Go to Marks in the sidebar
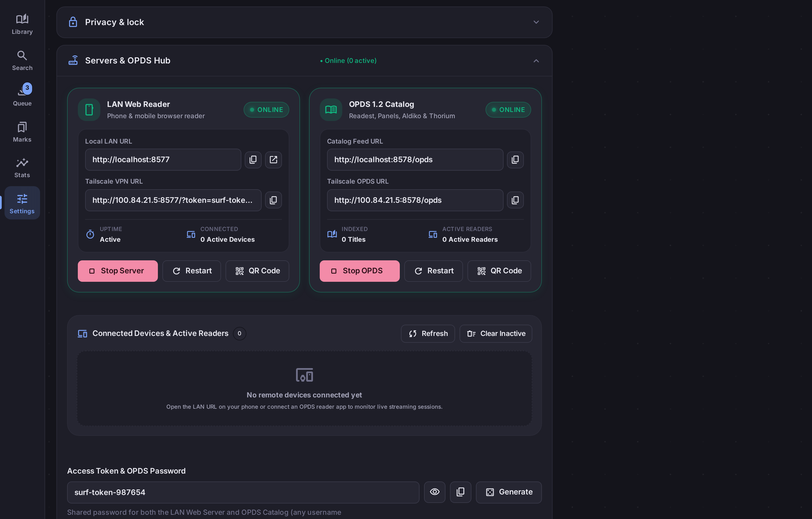This screenshot has height=519, width=812. coord(22,132)
